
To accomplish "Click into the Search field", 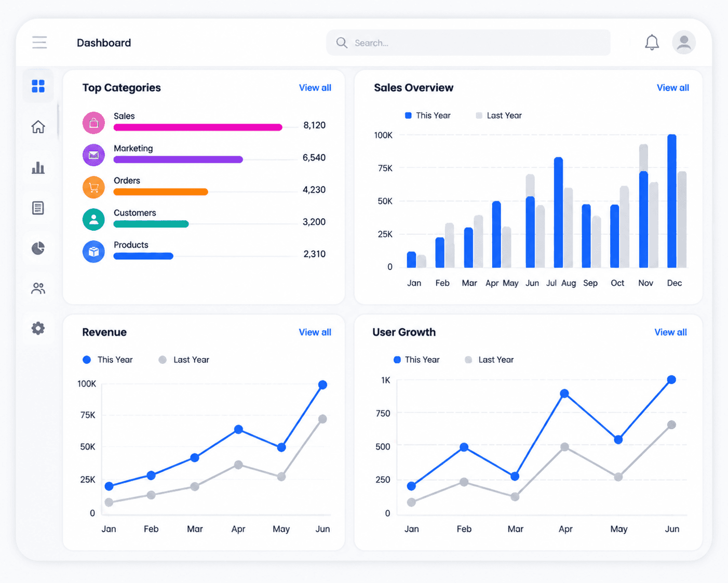I will click(x=468, y=43).
